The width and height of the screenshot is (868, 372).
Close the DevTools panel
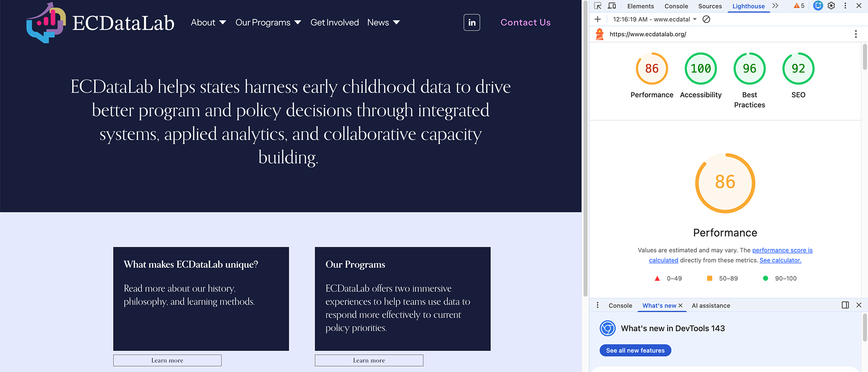point(859,6)
